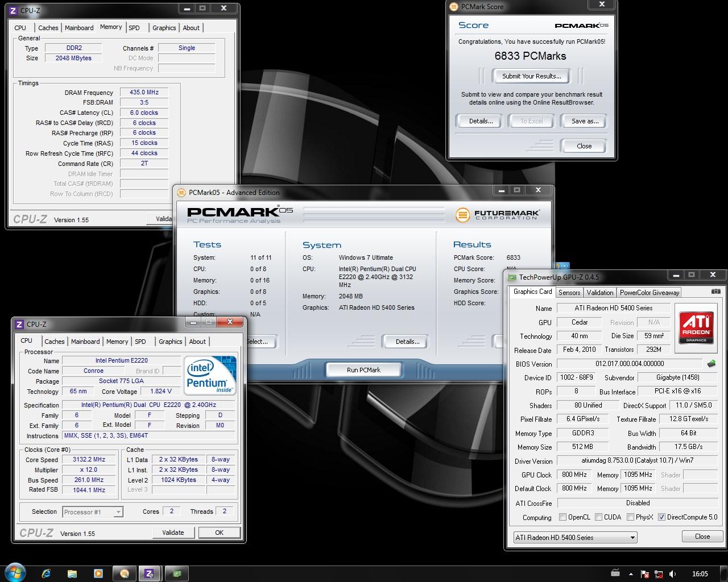Viewport: 728px width, 582px height.
Task: Click Close button in PCMark Score window
Action: (x=584, y=146)
